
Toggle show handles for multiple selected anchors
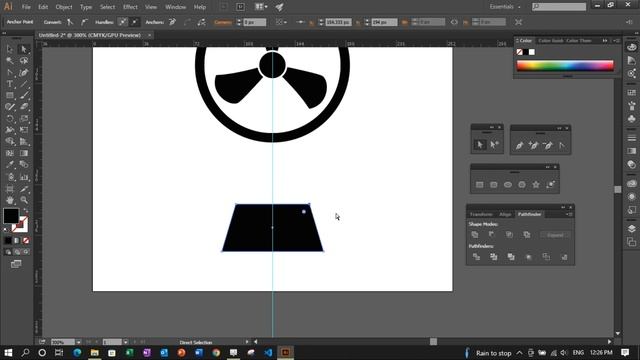[x=122, y=22]
